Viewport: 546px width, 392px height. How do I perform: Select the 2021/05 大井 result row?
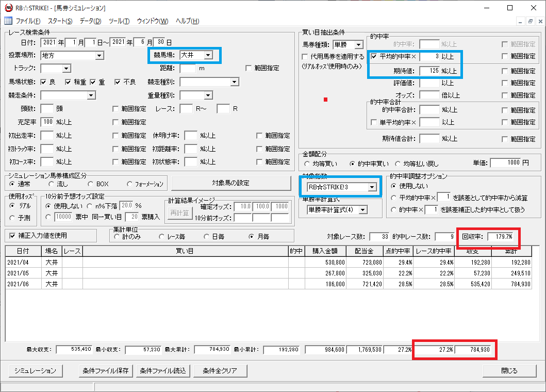(269, 273)
